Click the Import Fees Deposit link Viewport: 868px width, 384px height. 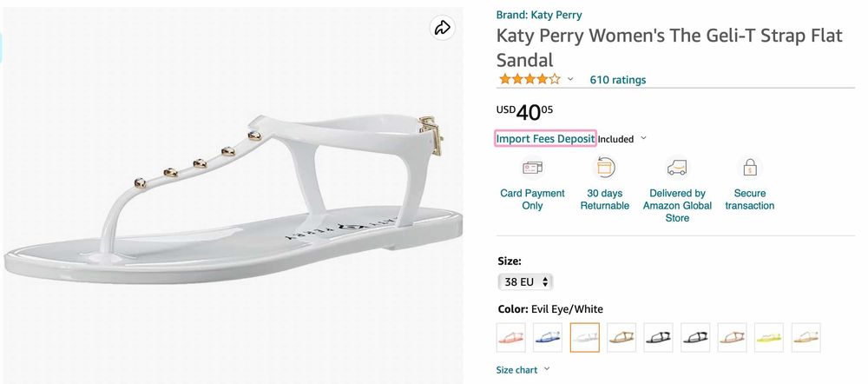pos(545,139)
